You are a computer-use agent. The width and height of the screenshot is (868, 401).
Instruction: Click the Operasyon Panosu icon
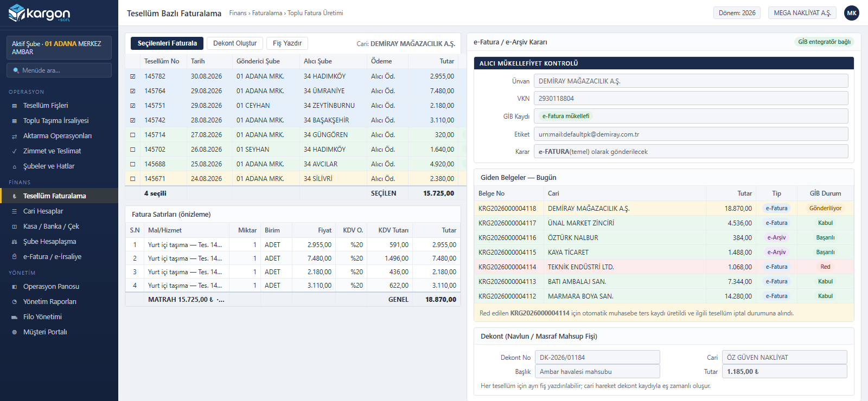14,287
